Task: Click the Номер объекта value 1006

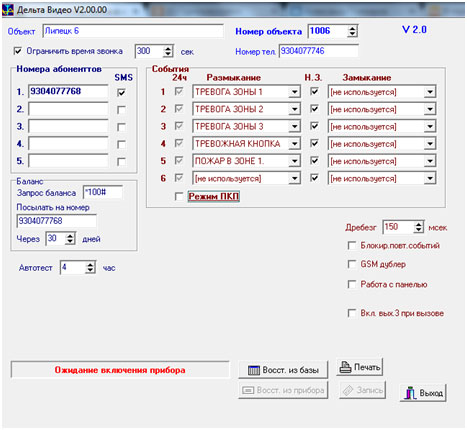Action: 328,31
